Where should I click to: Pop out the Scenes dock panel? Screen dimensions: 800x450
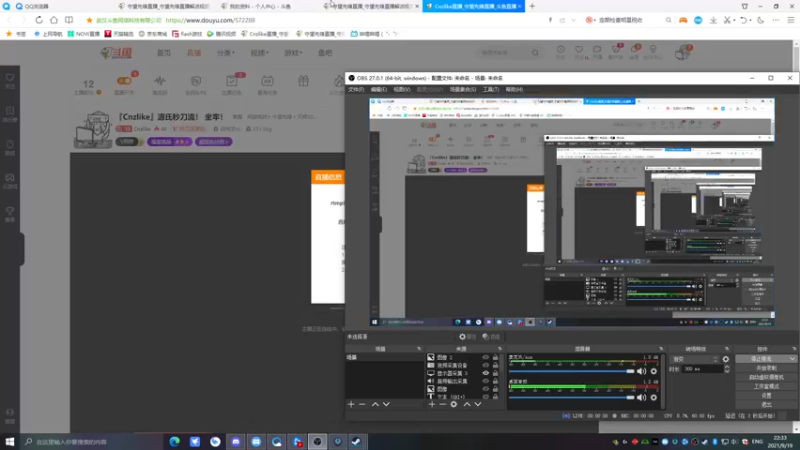click(x=419, y=349)
